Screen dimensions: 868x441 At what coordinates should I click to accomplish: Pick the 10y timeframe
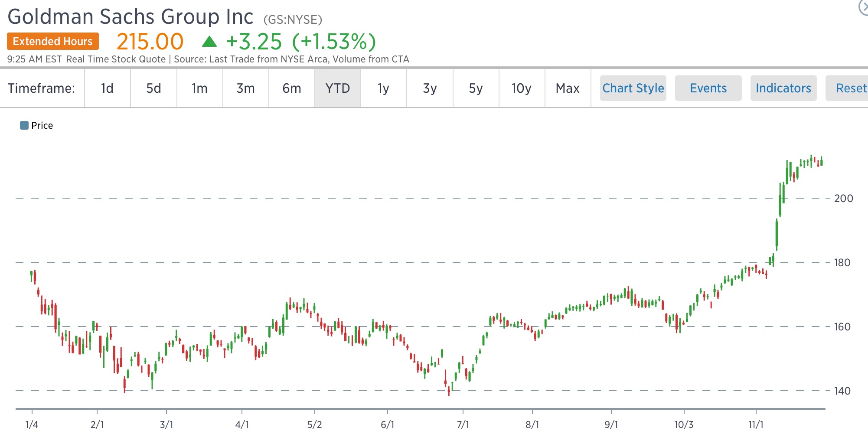pyautogui.click(x=522, y=88)
